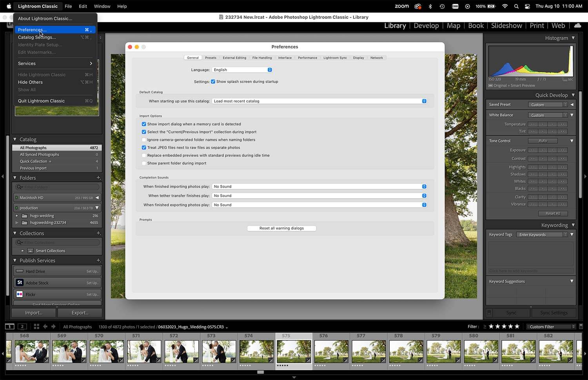Collapse the Catalog panel
The height and width of the screenshot is (380, 588).
click(15, 139)
